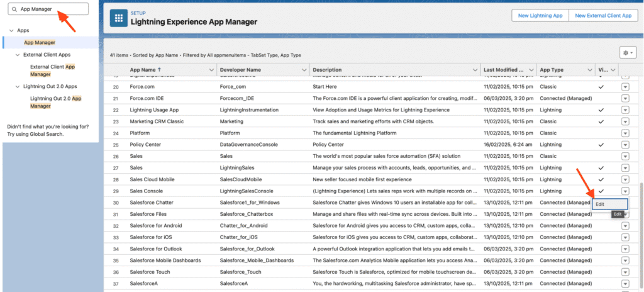Screen dimensions: 644x292
Task: Click the New Lightning App button
Action: tap(540, 16)
